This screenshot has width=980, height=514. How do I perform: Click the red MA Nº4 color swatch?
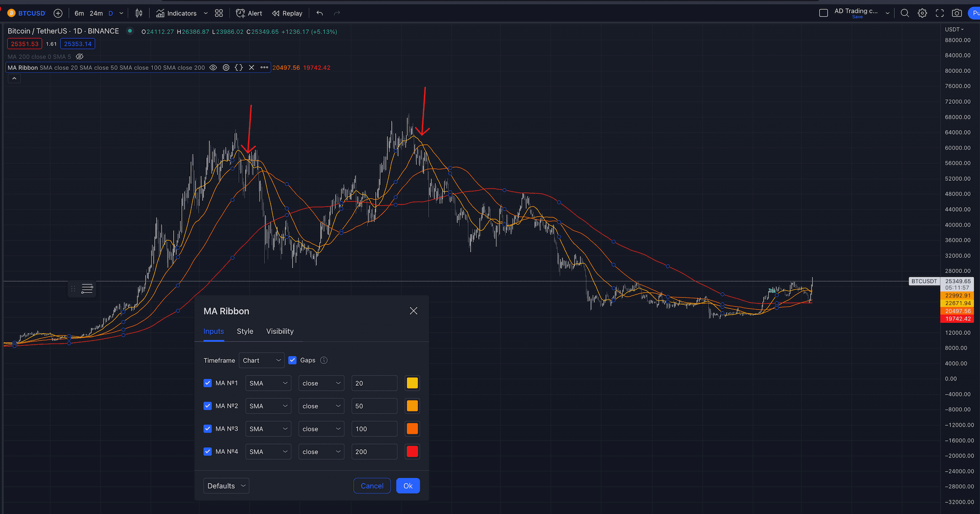412,451
